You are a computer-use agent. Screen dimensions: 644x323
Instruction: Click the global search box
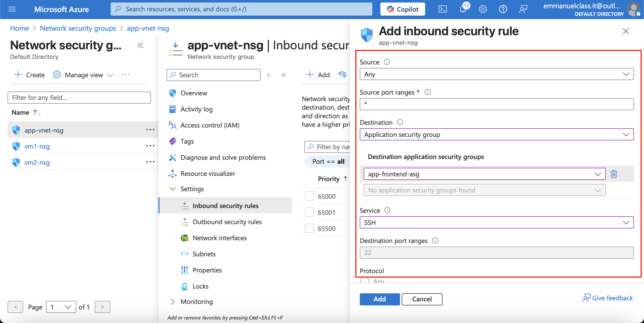pos(242,9)
